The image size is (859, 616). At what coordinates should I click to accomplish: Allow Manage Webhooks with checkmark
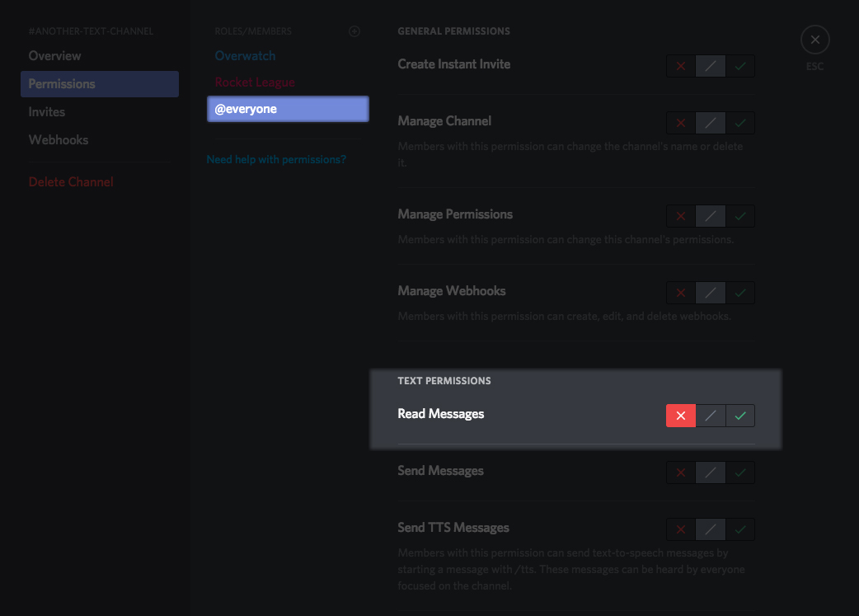coord(740,294)
